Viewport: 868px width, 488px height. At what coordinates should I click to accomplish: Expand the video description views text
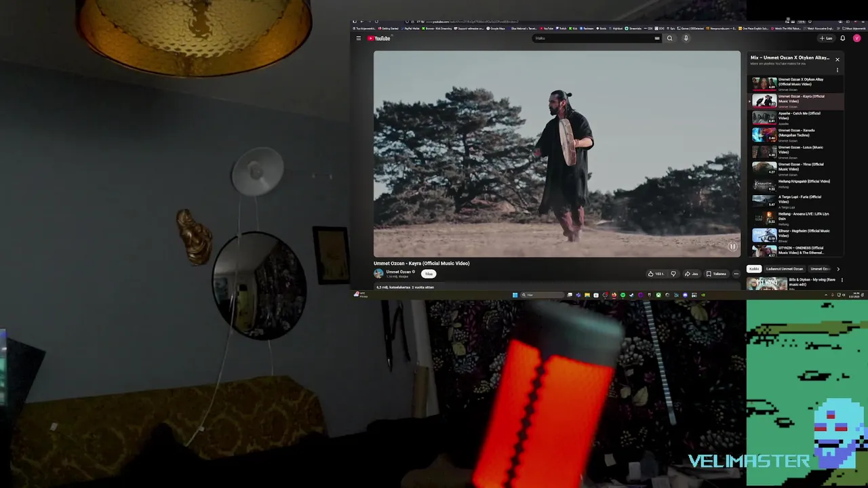[405, 287]
